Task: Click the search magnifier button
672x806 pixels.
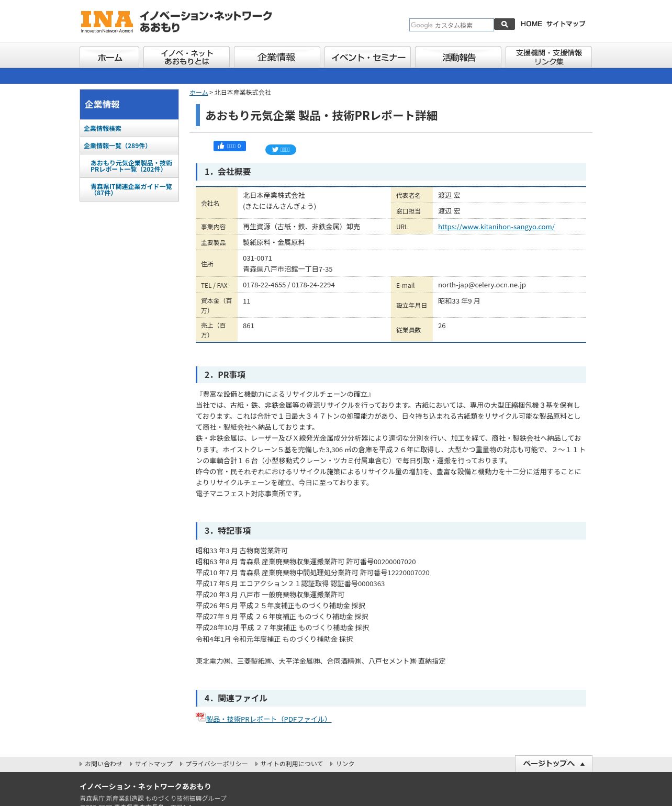Action: pos(505,24)
